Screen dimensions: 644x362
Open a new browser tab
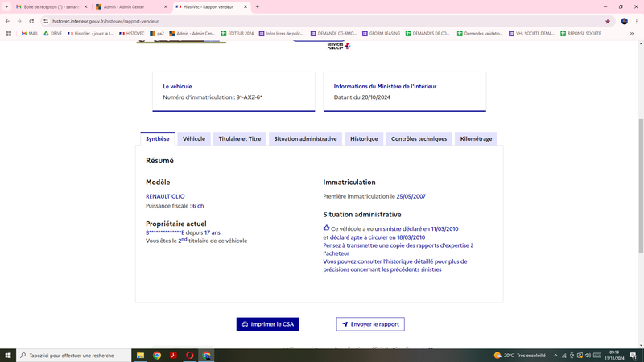[x=258, y=7]
